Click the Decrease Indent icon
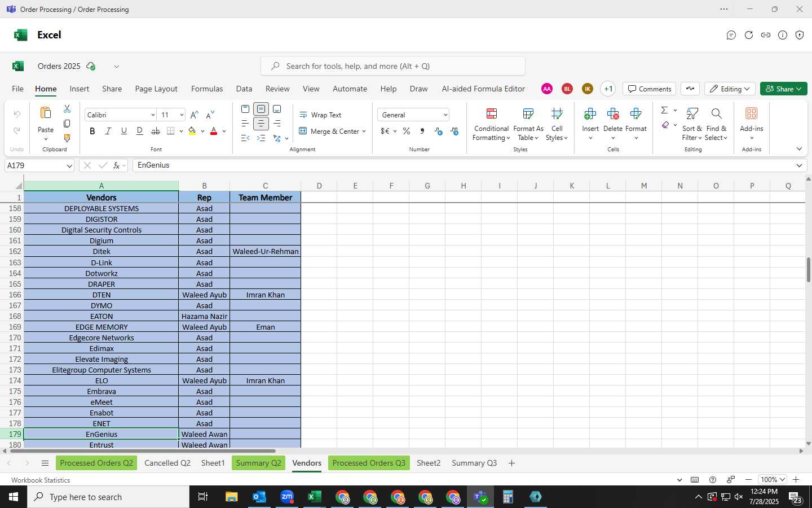 coord(245,138)
